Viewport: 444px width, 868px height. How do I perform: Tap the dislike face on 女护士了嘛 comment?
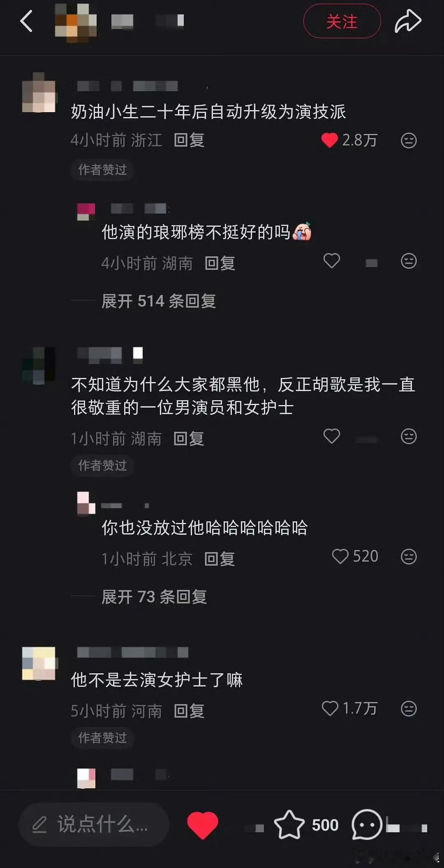click(x=409, y=709)
